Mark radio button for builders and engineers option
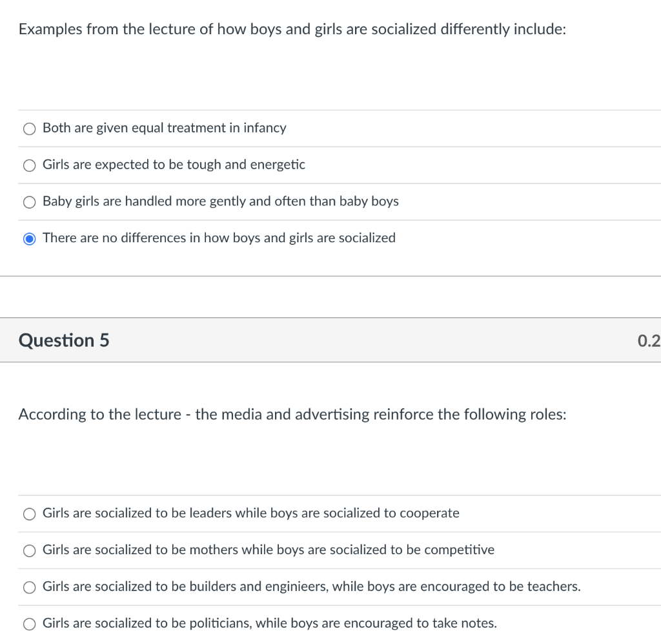The width and height of the screenshot is (661, 644). tap(29, 588)
